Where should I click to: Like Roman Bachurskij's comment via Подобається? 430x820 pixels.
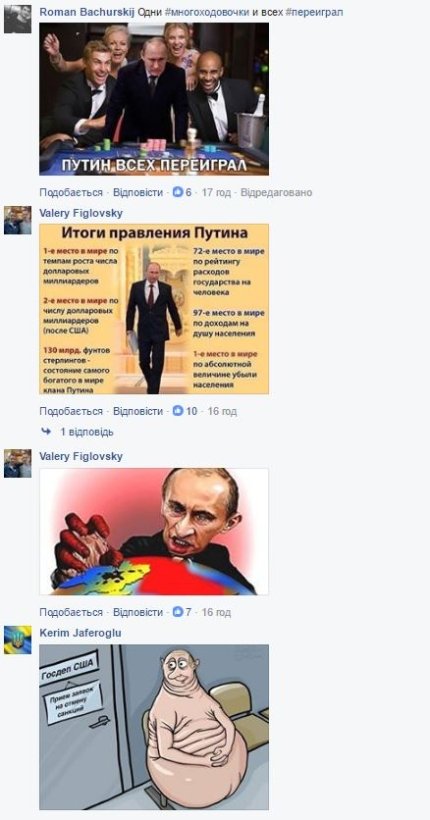click(x=71, y=192)
